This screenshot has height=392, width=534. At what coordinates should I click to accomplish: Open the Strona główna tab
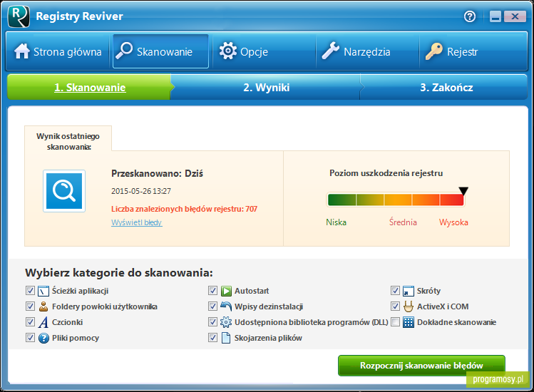coord(58,51)
